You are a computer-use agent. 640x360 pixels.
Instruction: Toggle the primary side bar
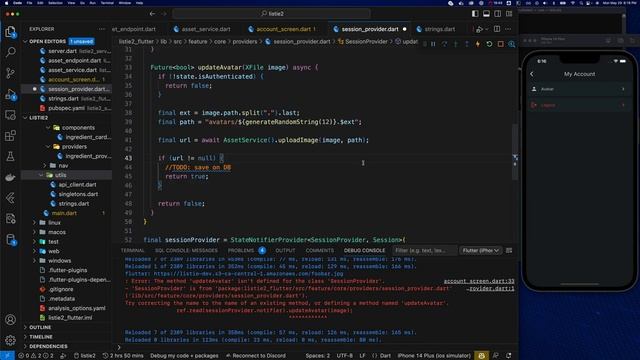coord(475,13)
